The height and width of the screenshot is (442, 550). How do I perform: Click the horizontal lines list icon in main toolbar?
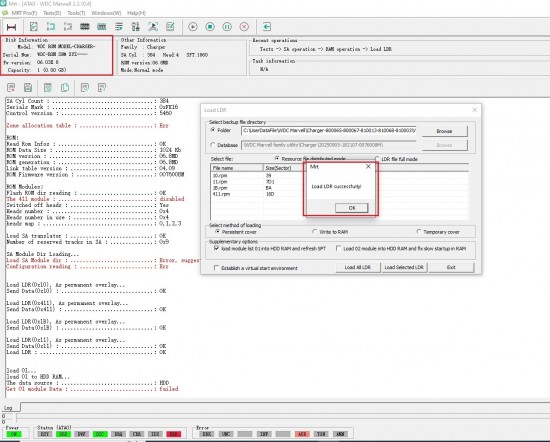pos(119,27)
